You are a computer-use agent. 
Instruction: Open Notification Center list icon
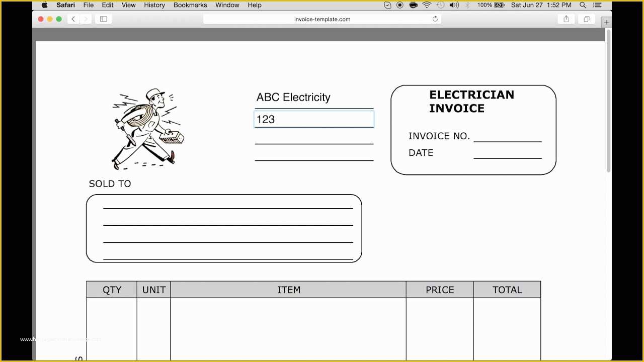[x=597, y=5]
